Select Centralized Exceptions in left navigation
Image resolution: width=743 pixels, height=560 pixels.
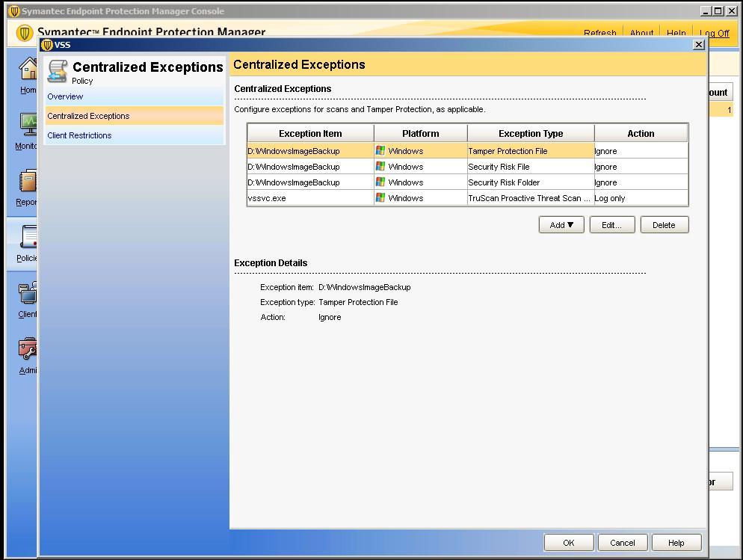[x=88, y=116]
